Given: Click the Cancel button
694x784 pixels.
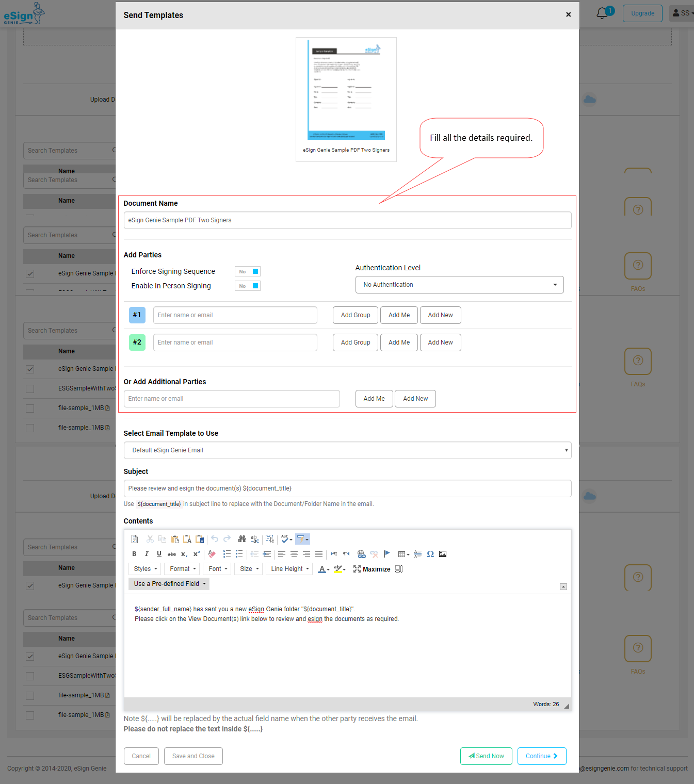Looking at the screenshot, I should (x=141, y=756).
